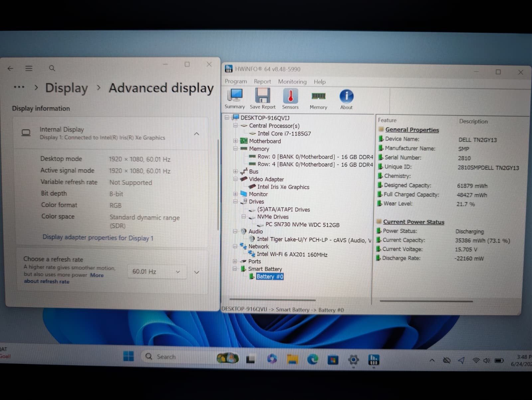
Task: Click the Settings window vertical scrollbar
Action: coord(218,184)
